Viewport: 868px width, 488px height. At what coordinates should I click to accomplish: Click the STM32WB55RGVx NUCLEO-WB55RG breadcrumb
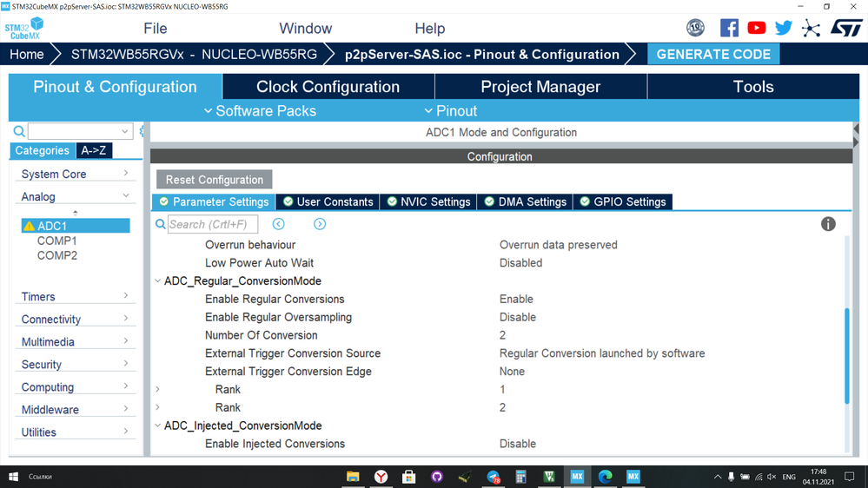[x=194, y=54]
